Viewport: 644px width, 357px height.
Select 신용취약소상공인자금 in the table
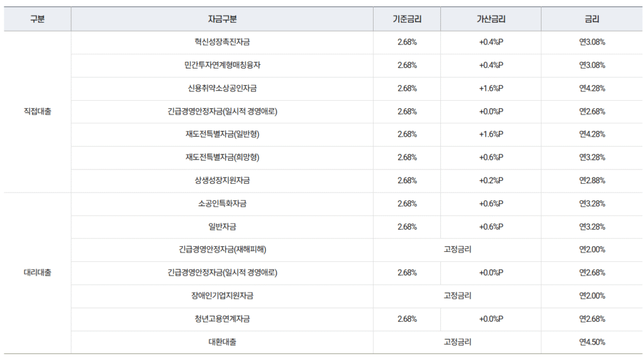(x=222, y=88)
